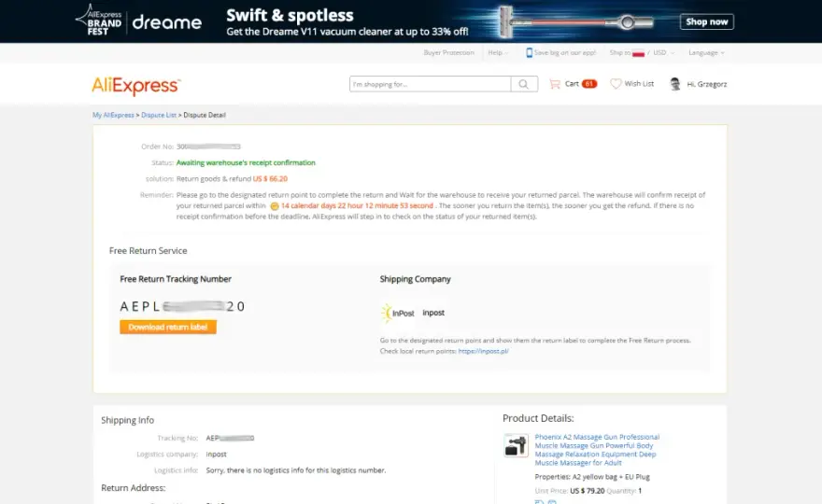Click the free return tracking number
Screen dimensions: 822x504
pos(182,306)
